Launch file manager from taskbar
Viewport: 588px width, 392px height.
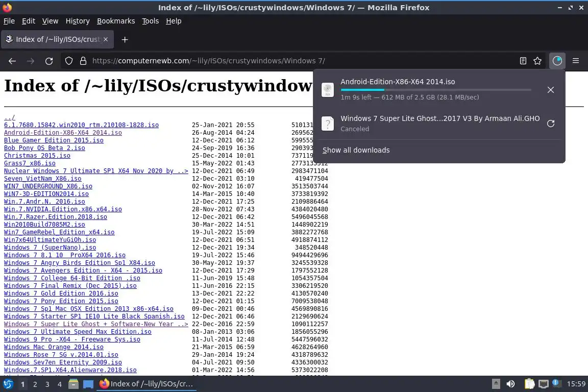pyautogui.click(x=73, y=384)
